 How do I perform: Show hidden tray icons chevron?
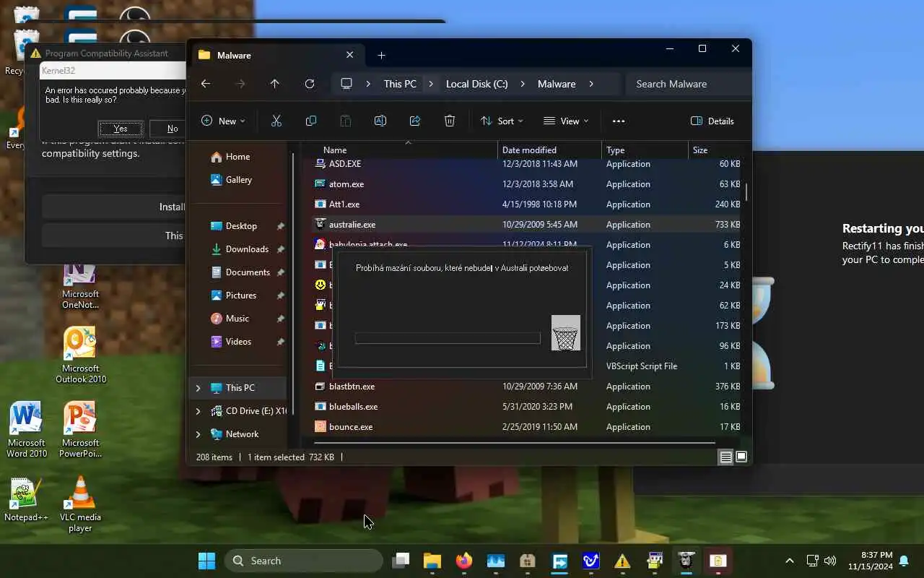click(x=790, y=561)
